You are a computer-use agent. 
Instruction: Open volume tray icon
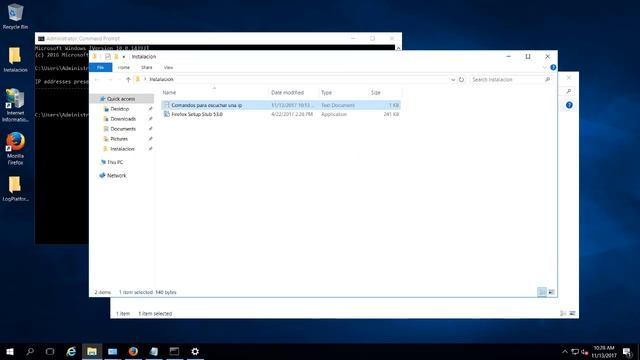[584, 351]
